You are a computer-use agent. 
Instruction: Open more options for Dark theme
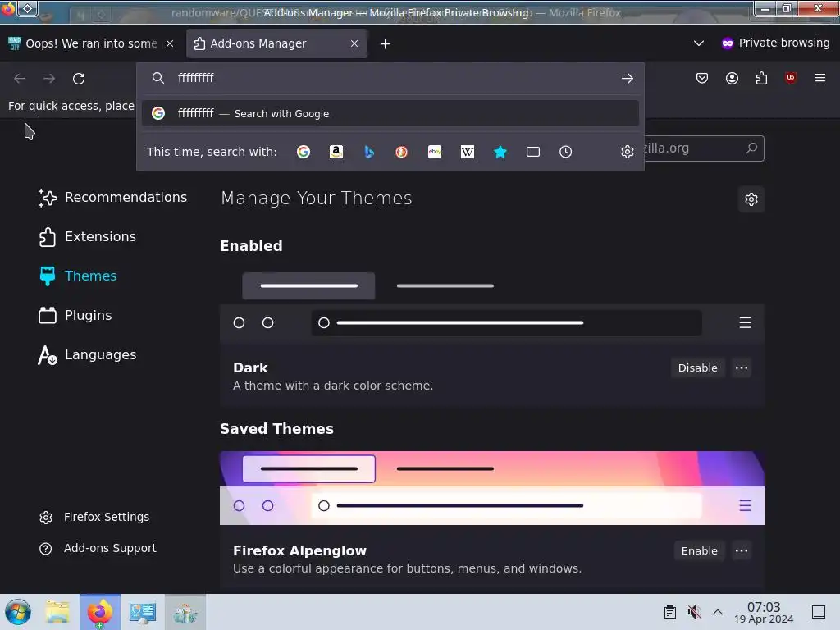click(x=742, y=367)
